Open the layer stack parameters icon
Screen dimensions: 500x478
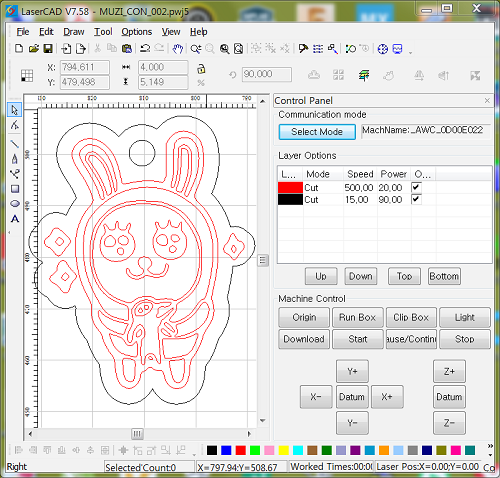tap(364, 75)
